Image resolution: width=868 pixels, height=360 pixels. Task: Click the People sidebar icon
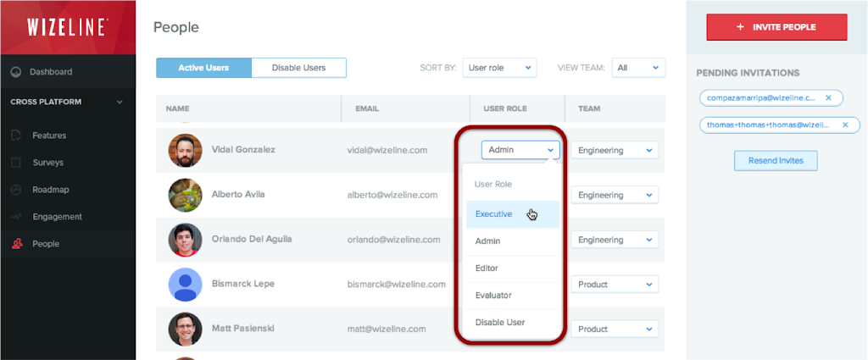16,244
